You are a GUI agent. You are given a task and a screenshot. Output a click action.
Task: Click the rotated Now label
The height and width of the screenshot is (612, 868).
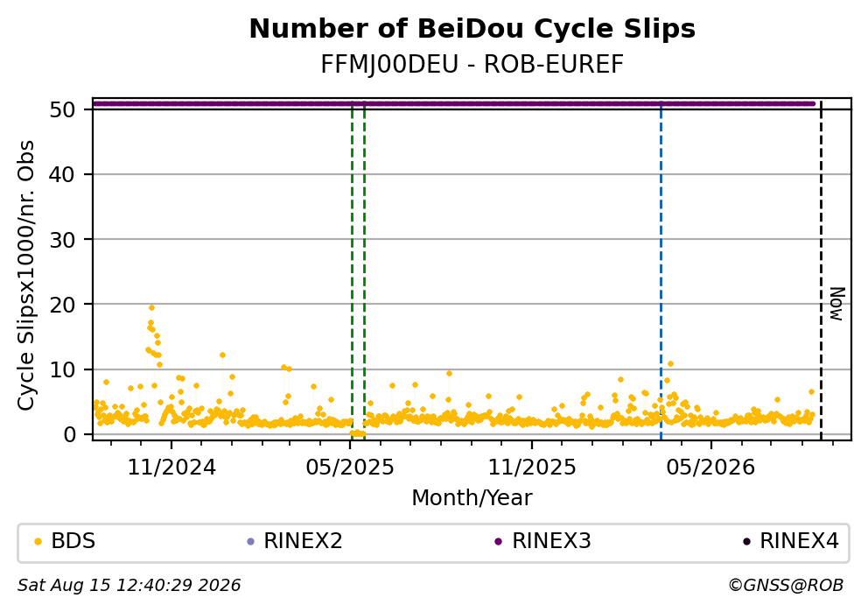click(836, 304)
